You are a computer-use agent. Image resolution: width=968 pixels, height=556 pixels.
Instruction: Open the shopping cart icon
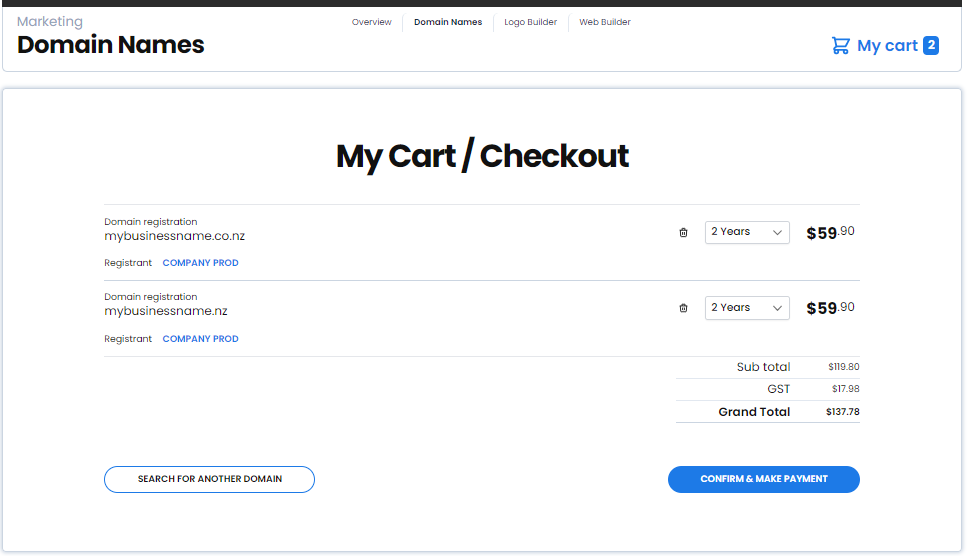[840, 46]
